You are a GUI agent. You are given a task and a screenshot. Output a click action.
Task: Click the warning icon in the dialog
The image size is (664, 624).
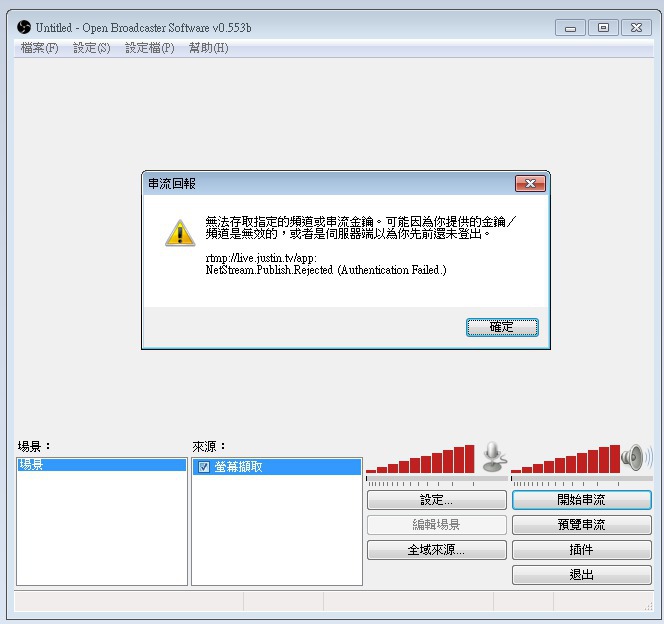click(x=180, y=233)
